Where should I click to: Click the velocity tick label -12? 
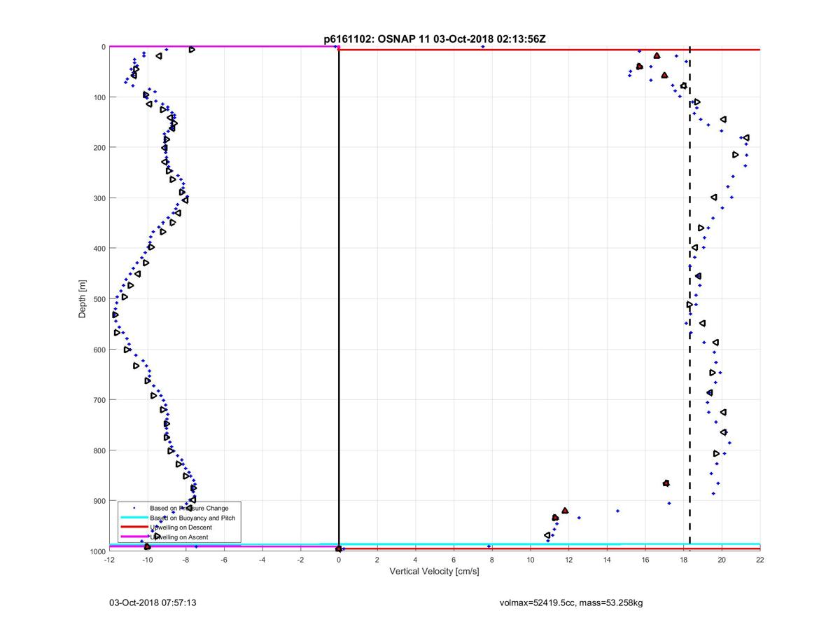point(109,560)
